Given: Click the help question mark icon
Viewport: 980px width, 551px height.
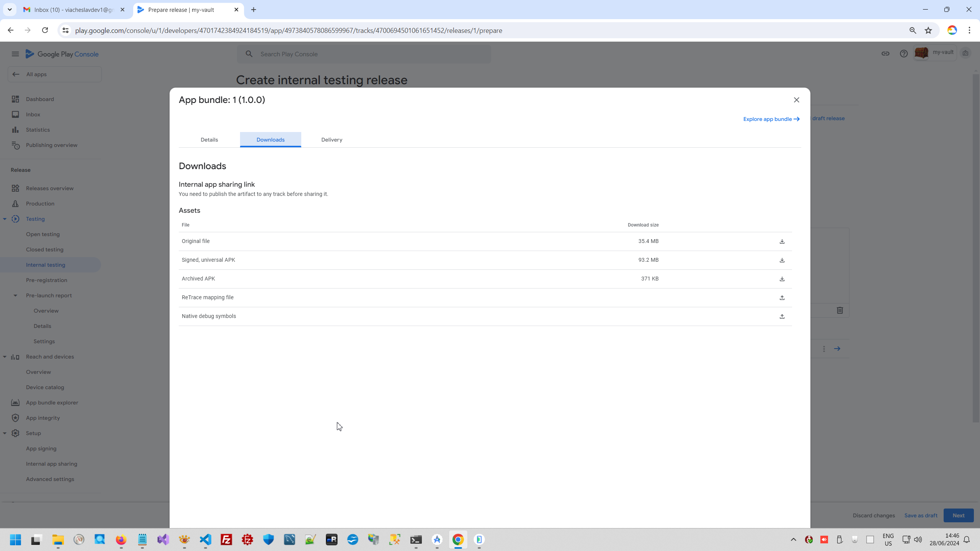Looking at the screenshot, I should click(903, 54).
